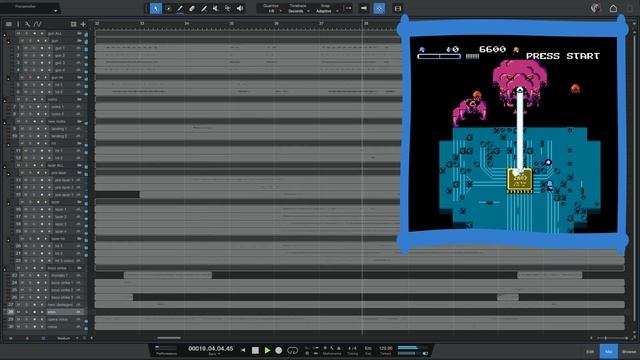640x360 pixels.
Task: Select the Split tool
Action: (180, 9)
